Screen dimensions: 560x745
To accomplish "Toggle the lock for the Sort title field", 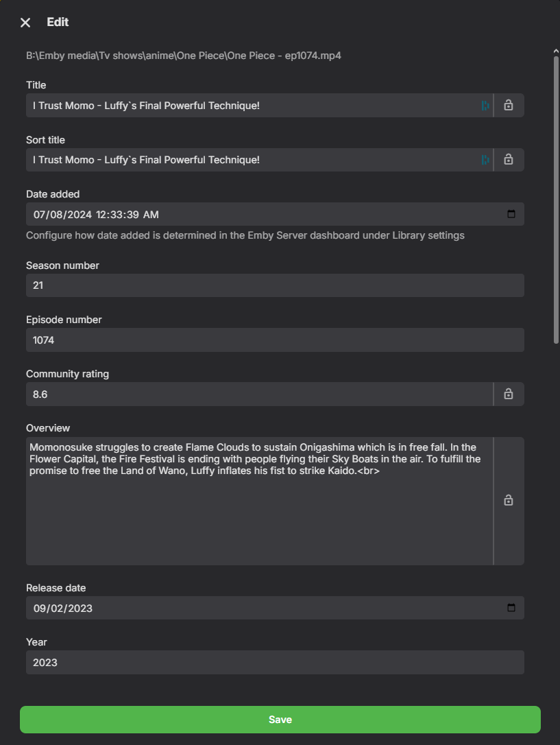I will 509,159.
